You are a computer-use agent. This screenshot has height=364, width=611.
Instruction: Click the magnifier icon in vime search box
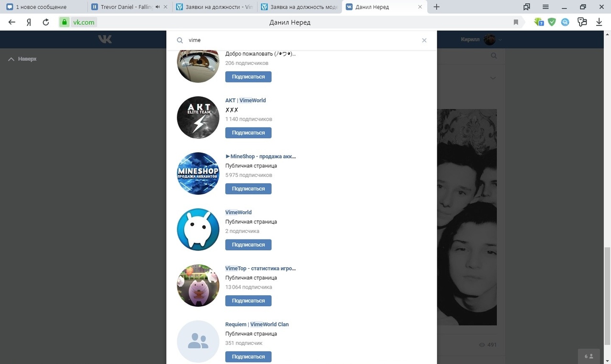180,41
